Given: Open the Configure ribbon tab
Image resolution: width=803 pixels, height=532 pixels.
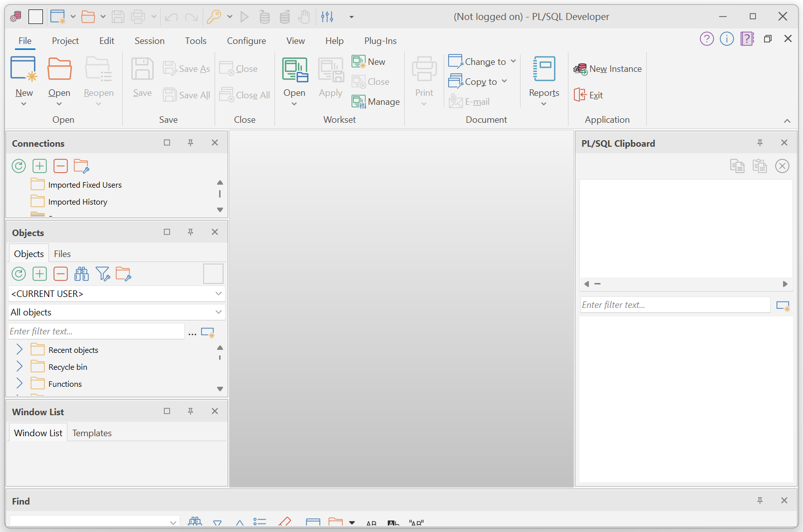Looking at the screenshot, I should [247, 41].
